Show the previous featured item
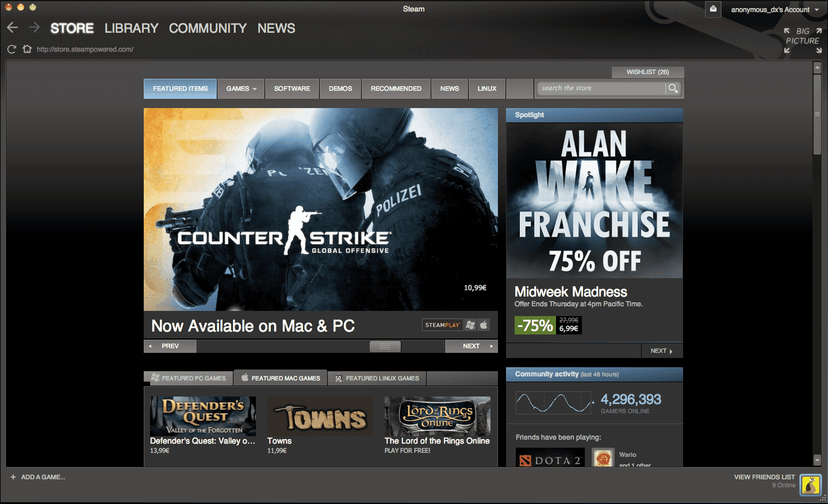This screenshot has height=504, width=828. click(170, 346)
